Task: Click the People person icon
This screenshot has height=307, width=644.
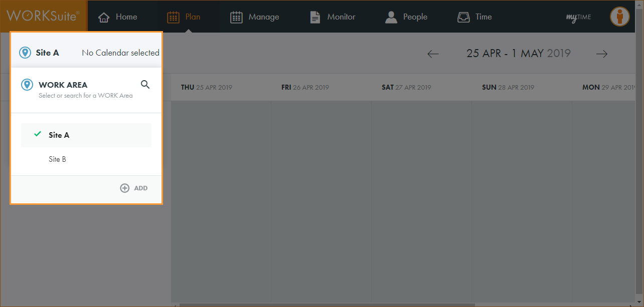Action: point(391,17)
